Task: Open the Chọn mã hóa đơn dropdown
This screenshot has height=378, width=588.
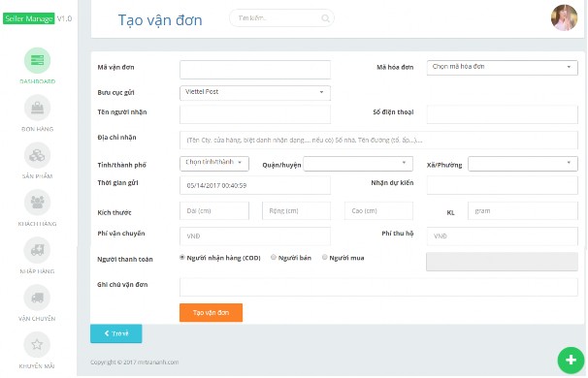Action: pos(502,68)
